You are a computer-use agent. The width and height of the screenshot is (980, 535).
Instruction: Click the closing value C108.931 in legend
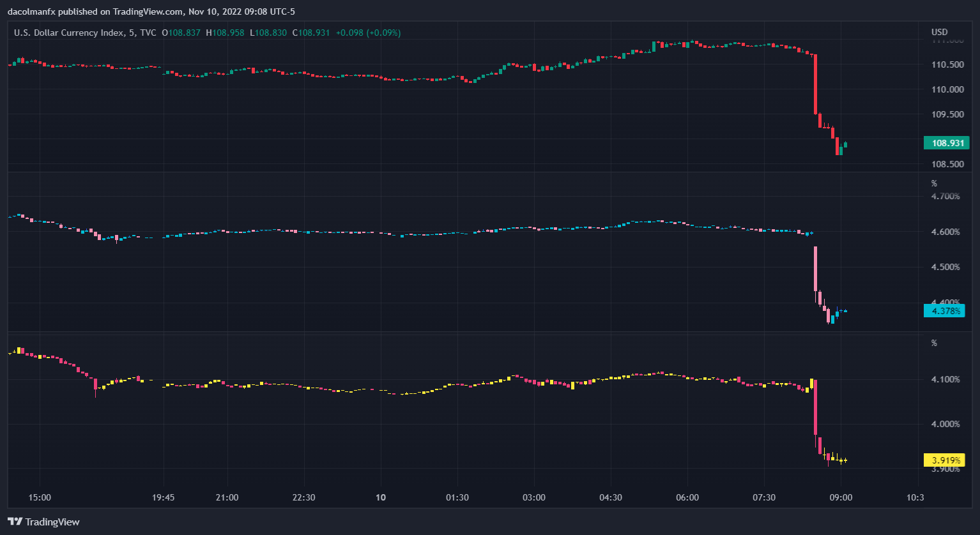311,33
